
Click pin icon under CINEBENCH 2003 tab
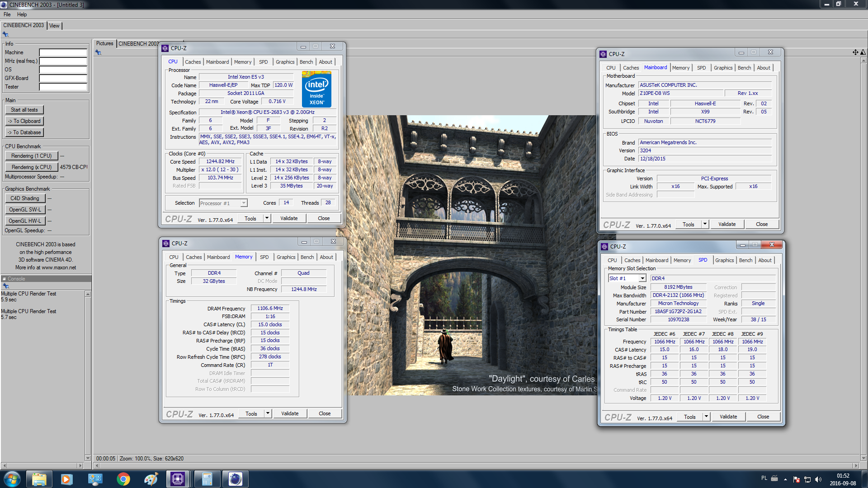5,34
